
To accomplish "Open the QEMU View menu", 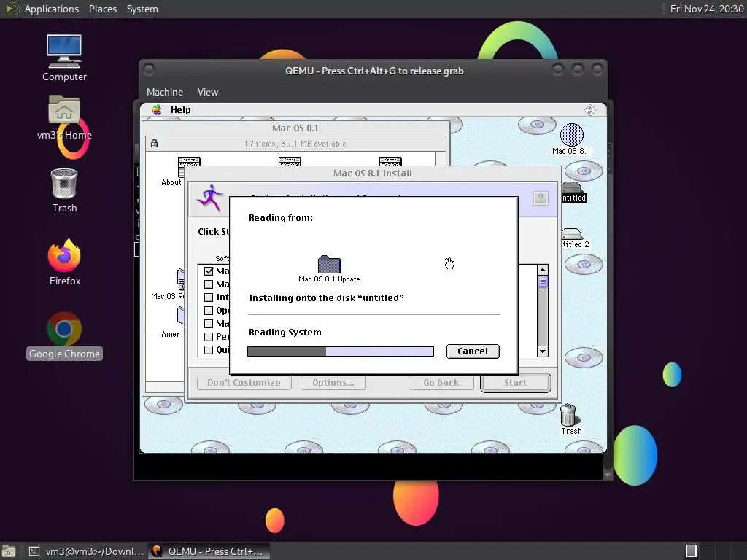I will coord(208,93).
